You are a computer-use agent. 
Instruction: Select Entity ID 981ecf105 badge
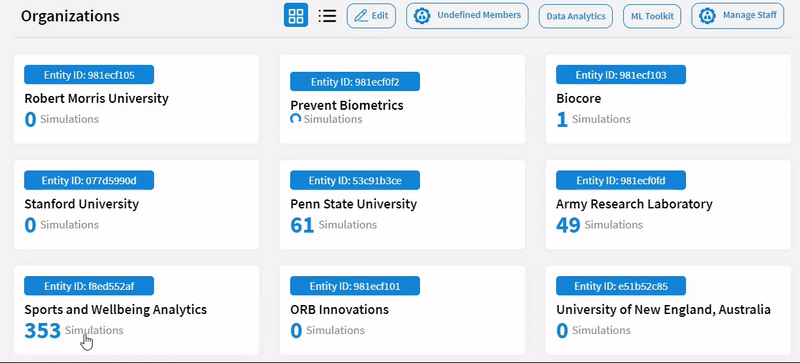pos(89,75)
